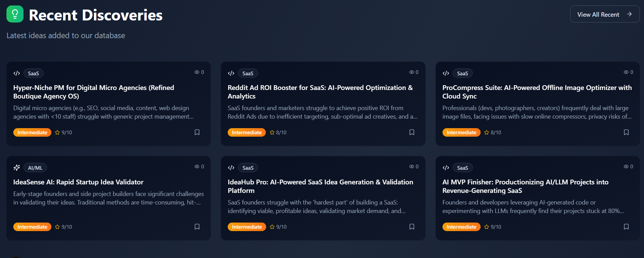Click the arrow inside the View All Recent button

[629, 14]
